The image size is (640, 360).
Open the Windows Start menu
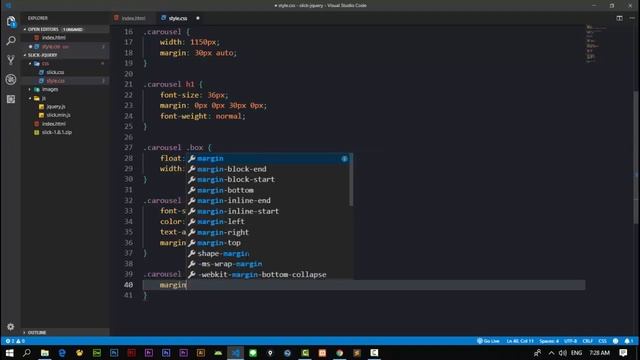click(9, 353)
